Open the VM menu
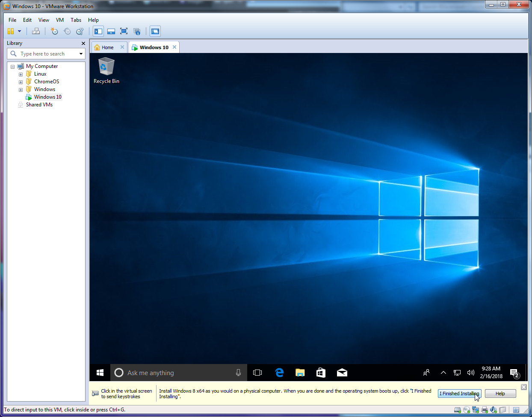Image resolution: width=532 pixels, height=417 pixels. pyautogui.click(x=59, y=20)
